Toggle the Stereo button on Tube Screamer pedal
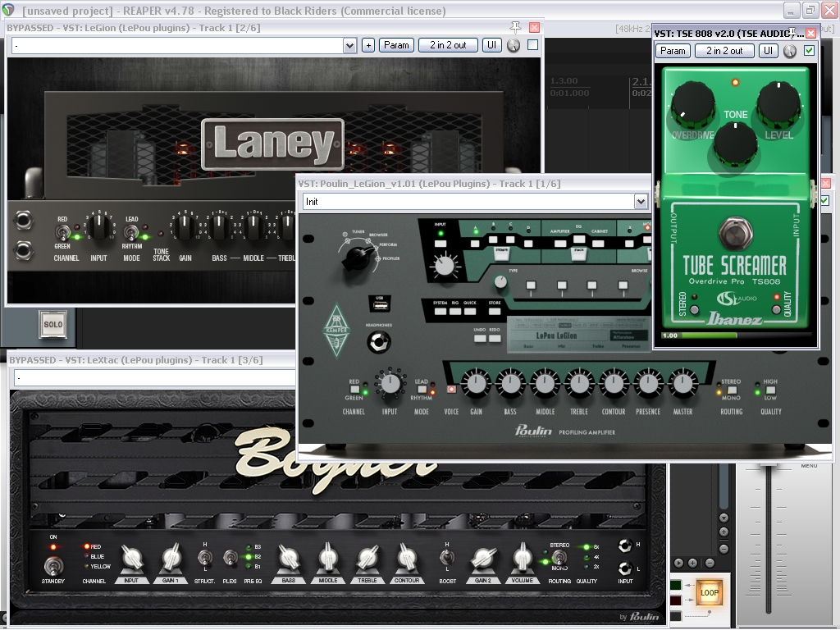The image size is (840, 630). (x=694, y=309)
